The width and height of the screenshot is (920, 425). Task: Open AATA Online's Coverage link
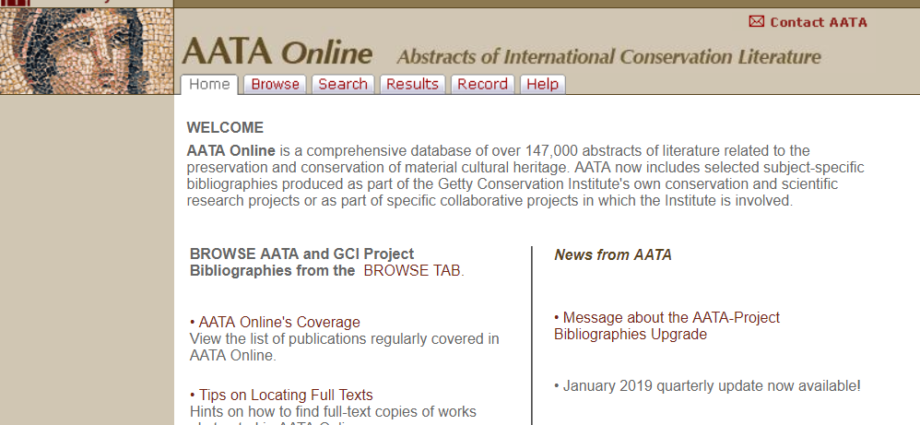279,322
